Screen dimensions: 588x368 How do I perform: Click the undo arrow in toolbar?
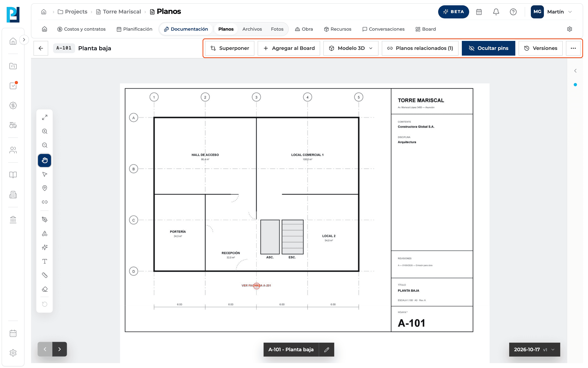coord(45,304)
